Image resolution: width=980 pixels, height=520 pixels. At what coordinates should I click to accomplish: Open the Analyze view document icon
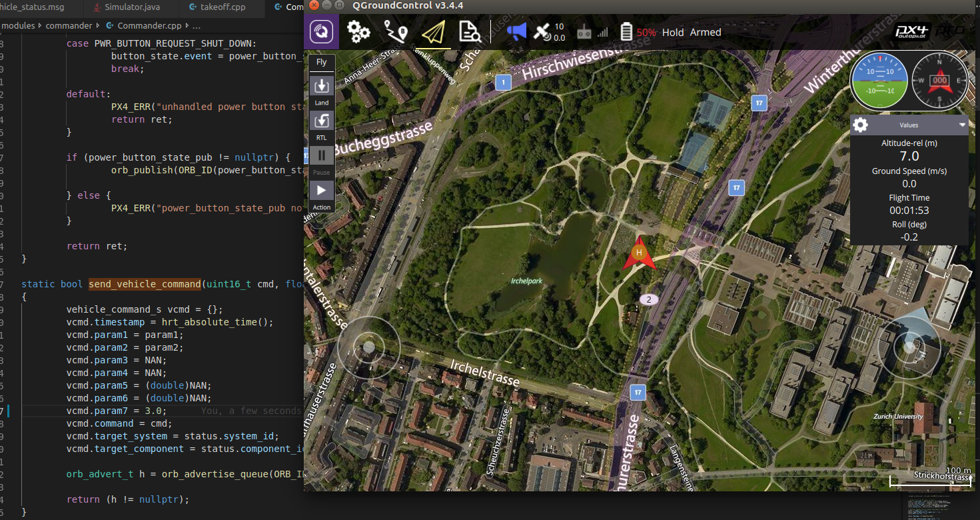[470, 32]
